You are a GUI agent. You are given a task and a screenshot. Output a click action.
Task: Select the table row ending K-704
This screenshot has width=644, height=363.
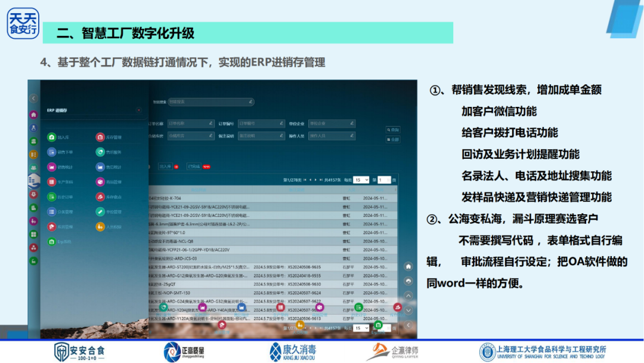point(273,198)
